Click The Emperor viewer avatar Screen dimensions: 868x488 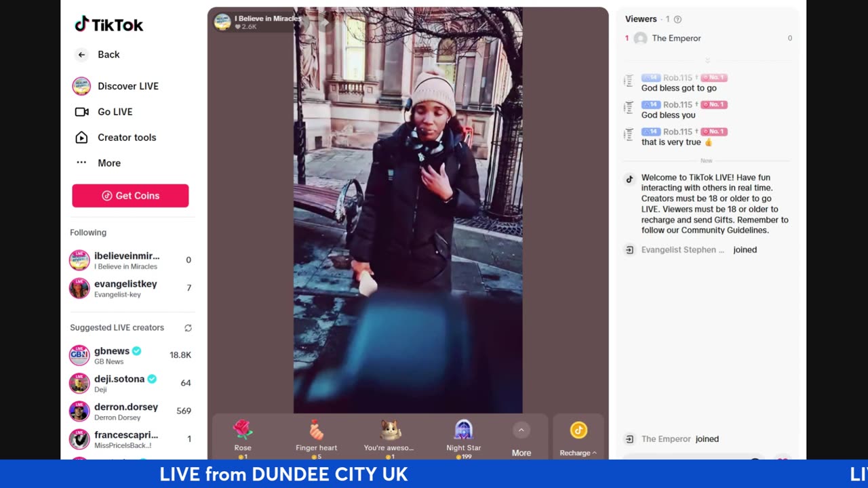click(x=640, y=39)
